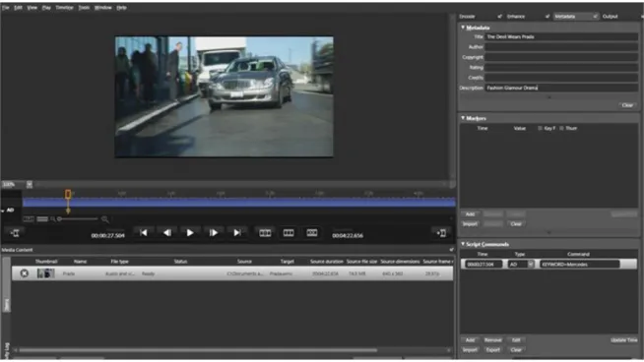
Task: Step back one frame
Action: click(x=166, y=233)
